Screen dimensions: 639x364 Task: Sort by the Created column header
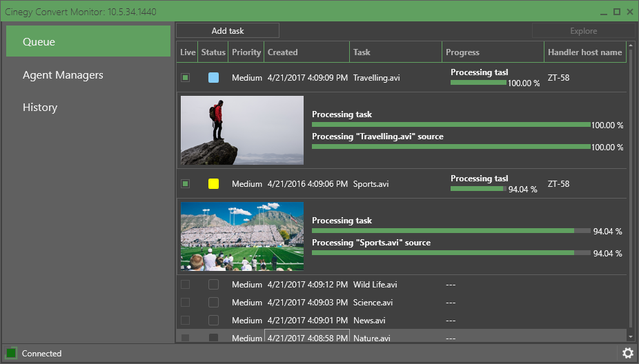[x=307, y=52]
